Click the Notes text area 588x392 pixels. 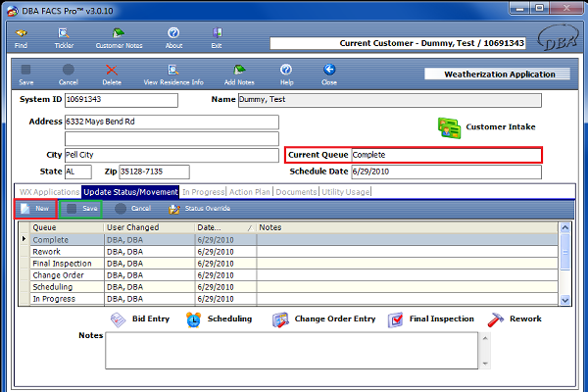(292, 351)
